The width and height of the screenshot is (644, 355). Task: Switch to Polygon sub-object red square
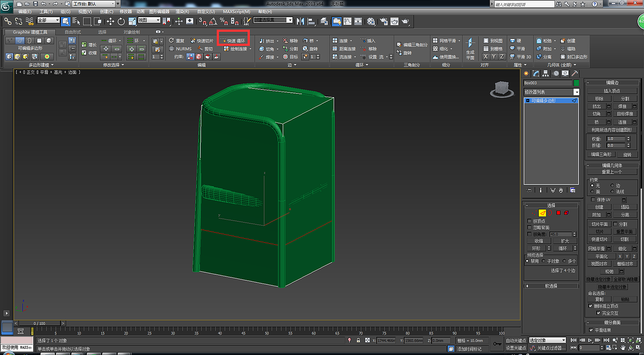pos(558,213)
